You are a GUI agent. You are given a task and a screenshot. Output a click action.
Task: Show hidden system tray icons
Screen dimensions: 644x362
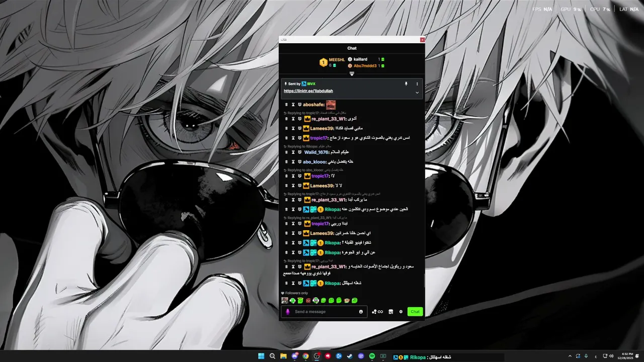coord(570,356)
